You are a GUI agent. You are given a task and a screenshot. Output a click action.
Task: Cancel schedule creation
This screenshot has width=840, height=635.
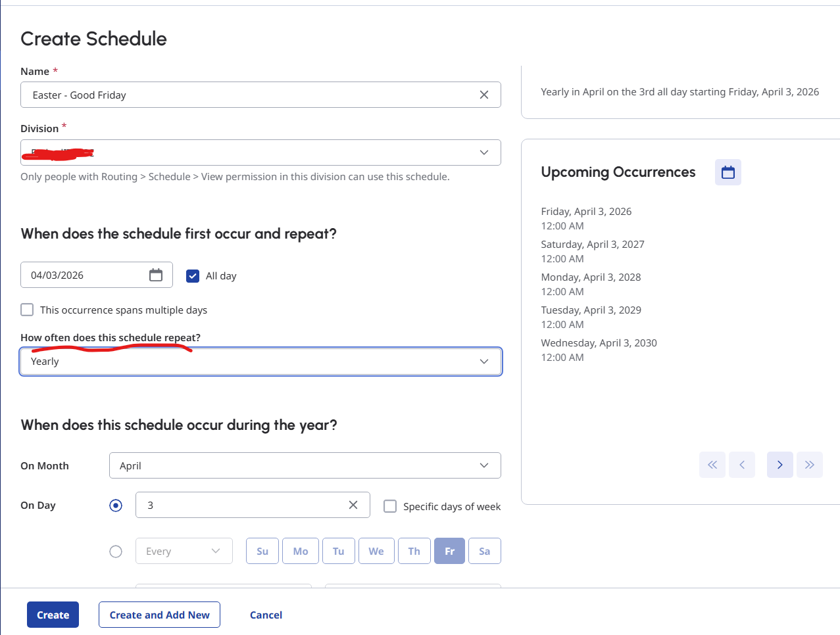[x=266, y=615]
